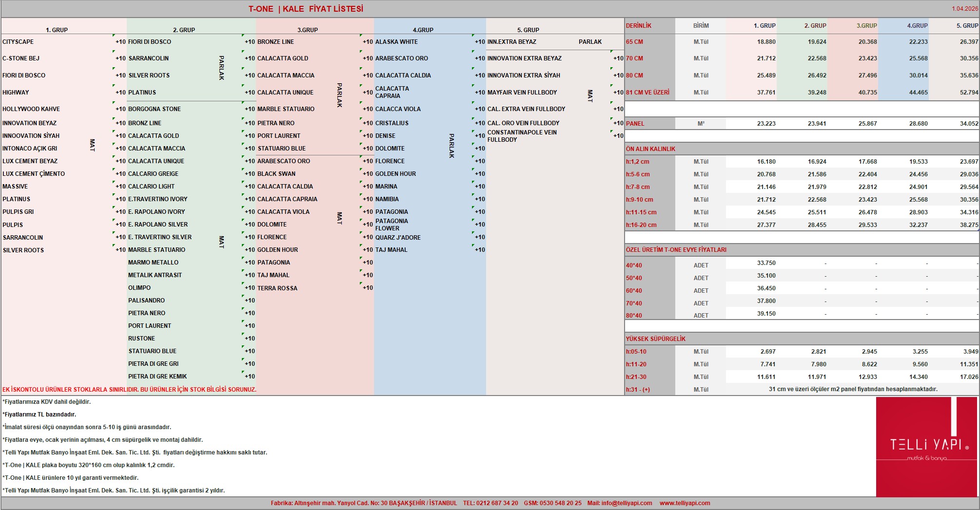Select the "GSM: 0530 548 20 25" number
The width and height of the screenshot is (980, 510).
point(553,503)
